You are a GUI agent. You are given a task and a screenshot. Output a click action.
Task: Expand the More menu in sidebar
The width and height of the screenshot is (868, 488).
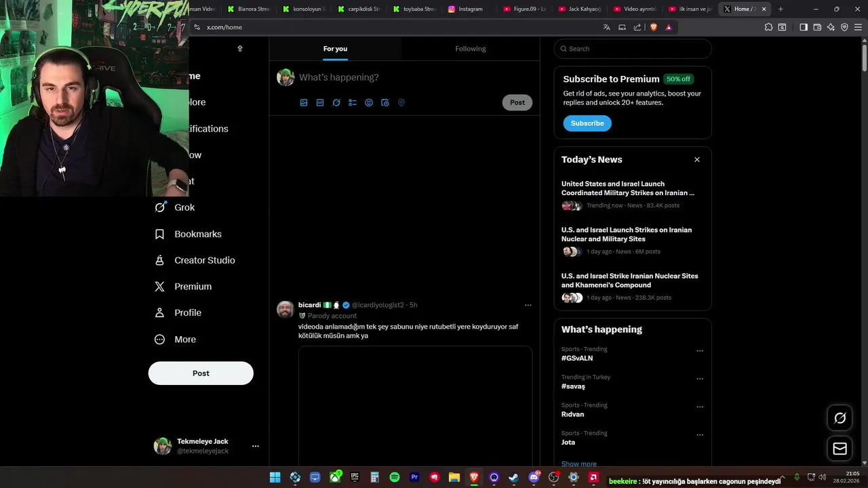176,340
